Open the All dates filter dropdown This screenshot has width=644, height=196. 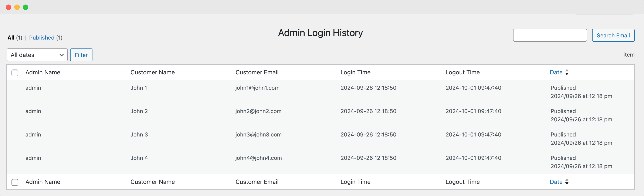pos(37,55)
